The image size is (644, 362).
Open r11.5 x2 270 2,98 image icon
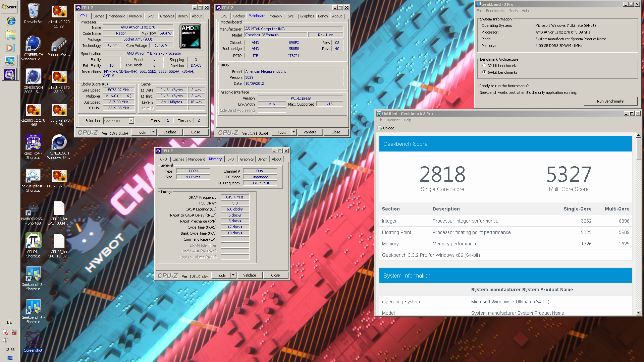59,114
